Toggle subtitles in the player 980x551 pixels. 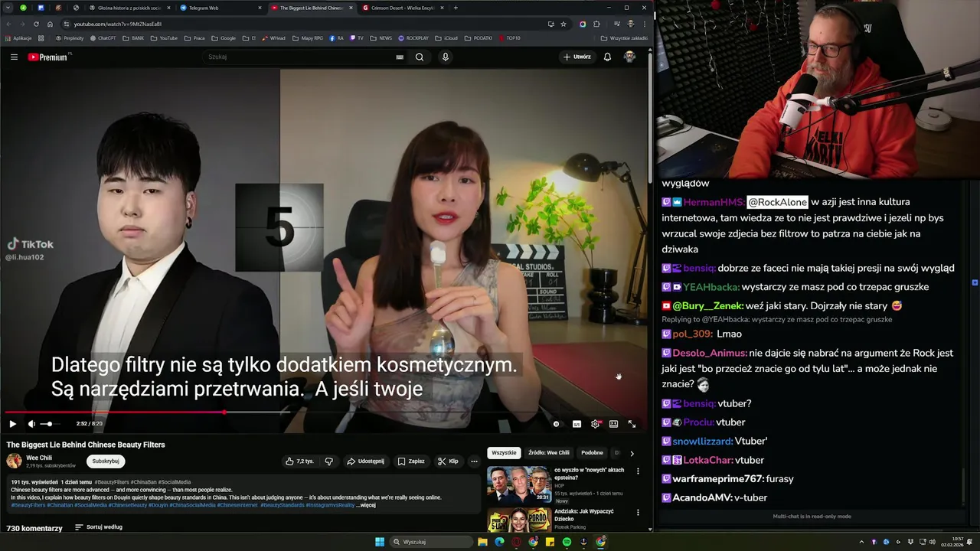coord(577,423)
